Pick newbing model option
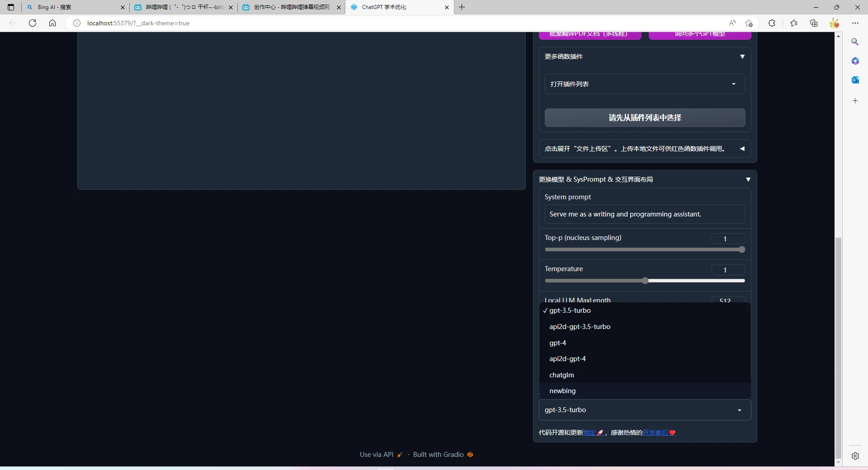This screenshot has width=868, height=470. [x=645, y=391]
